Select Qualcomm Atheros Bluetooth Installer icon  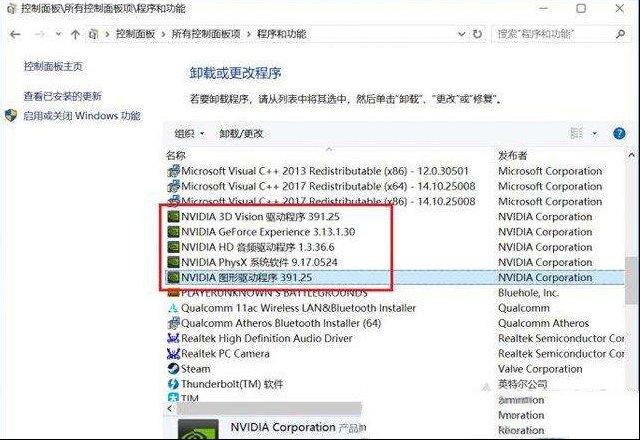click(x=173, y=323)
